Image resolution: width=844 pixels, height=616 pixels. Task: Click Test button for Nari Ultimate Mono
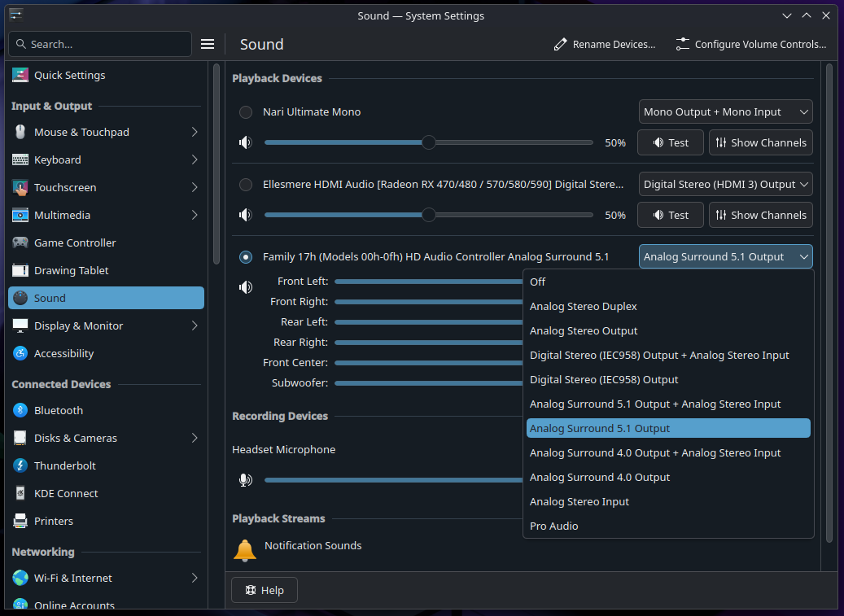click(670, 142)
